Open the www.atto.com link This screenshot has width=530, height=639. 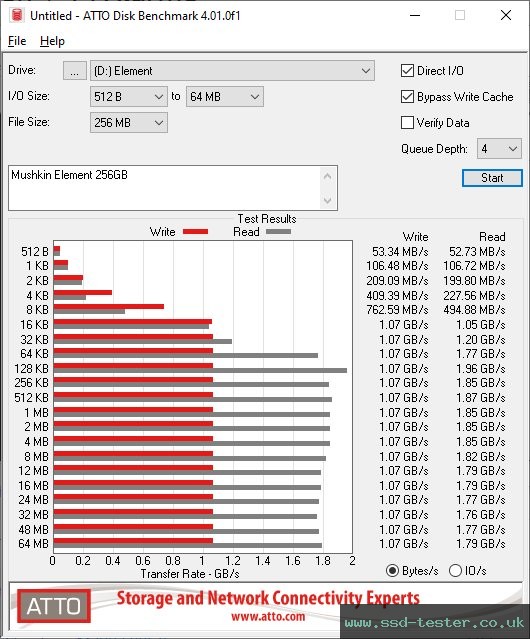[268, 617]
